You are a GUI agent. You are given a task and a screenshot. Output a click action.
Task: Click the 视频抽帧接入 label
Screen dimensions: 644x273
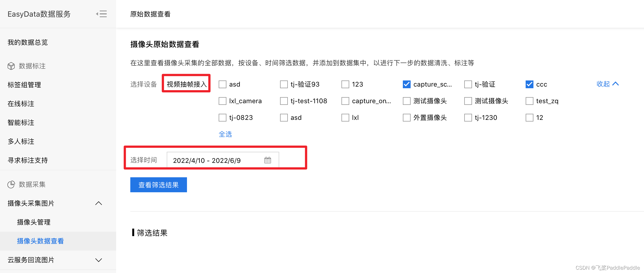point(186,84)
